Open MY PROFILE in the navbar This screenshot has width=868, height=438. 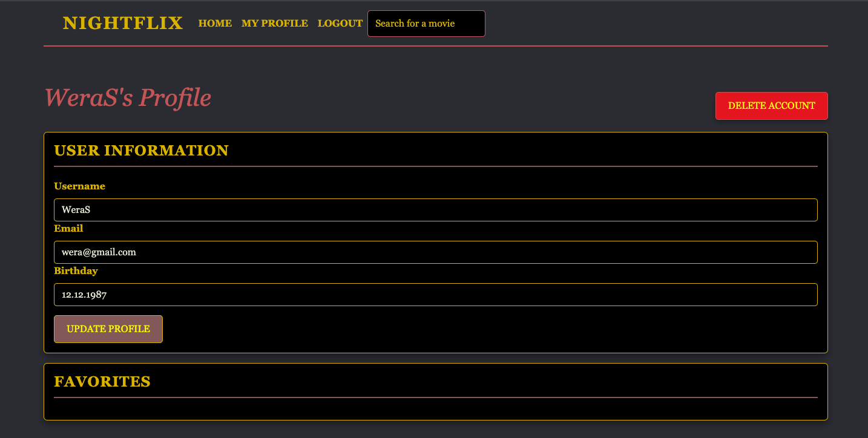pyautogui.click(x=275, y=24)
